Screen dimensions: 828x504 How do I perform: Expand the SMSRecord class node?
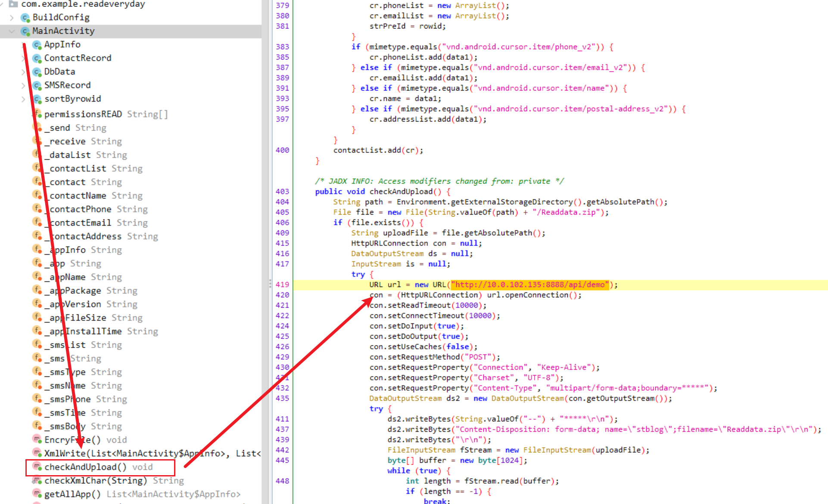[x=23, y=85]
